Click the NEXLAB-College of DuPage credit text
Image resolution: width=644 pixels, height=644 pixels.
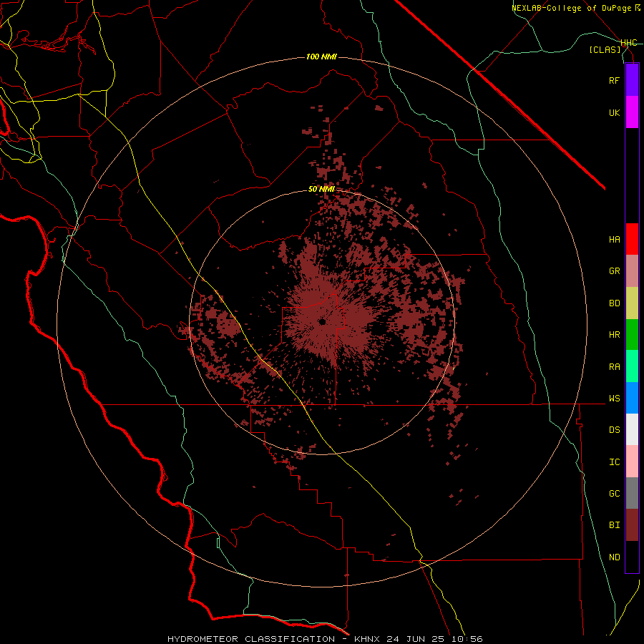click(571, 8)
